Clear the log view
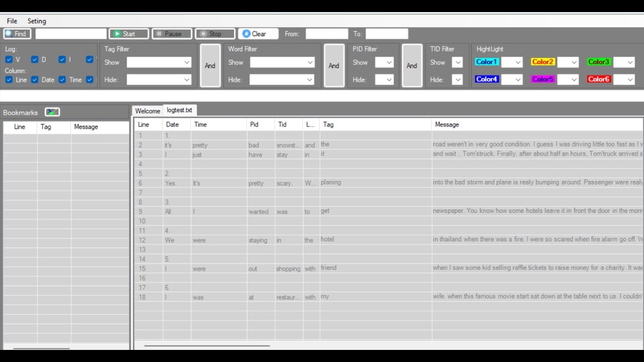644x362 pixels. click(258, 34)
